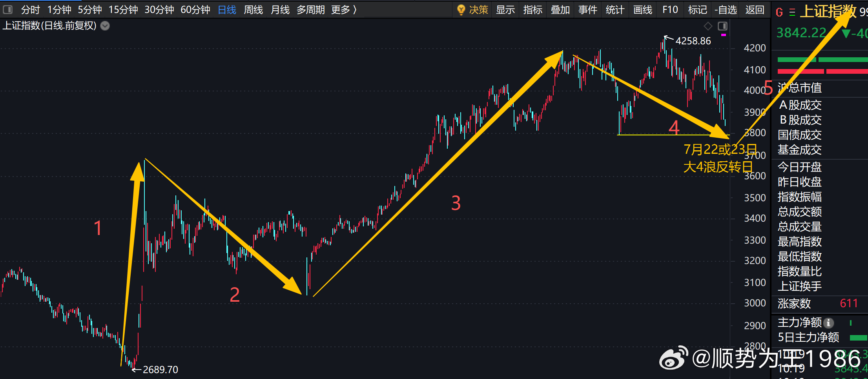Open the 多周期 multi-period view
This screenshot has height=379, width=868.
tap(311, 10)
